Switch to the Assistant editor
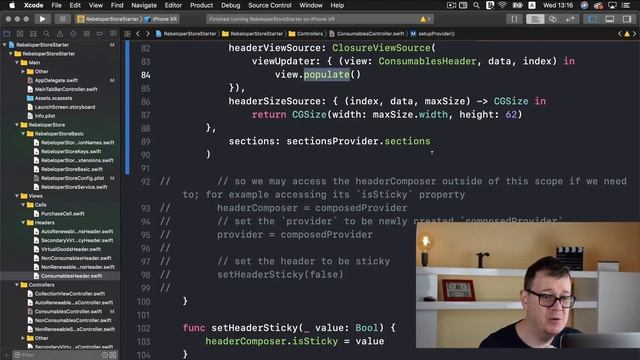Viewport: 640px width, 360px height. point(552,19)
